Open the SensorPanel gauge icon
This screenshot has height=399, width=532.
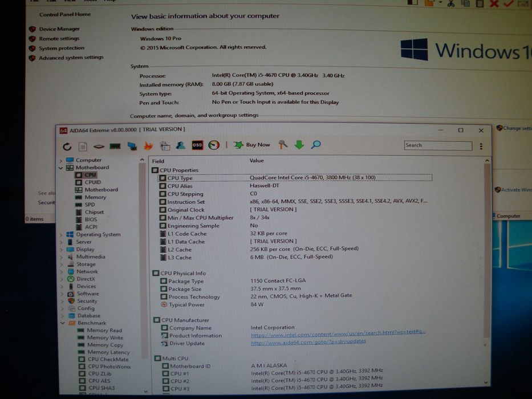tap(214, 145)
